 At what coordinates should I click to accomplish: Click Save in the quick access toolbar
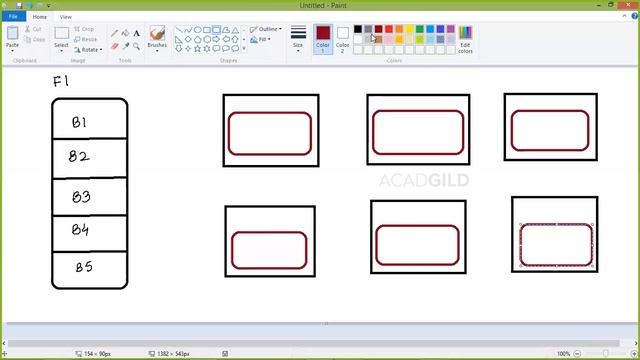19,5
